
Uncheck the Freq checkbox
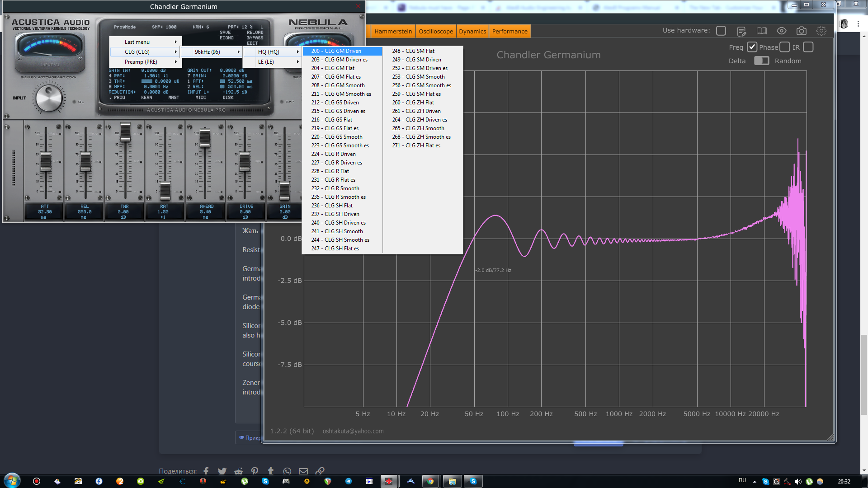coord(752,47)
